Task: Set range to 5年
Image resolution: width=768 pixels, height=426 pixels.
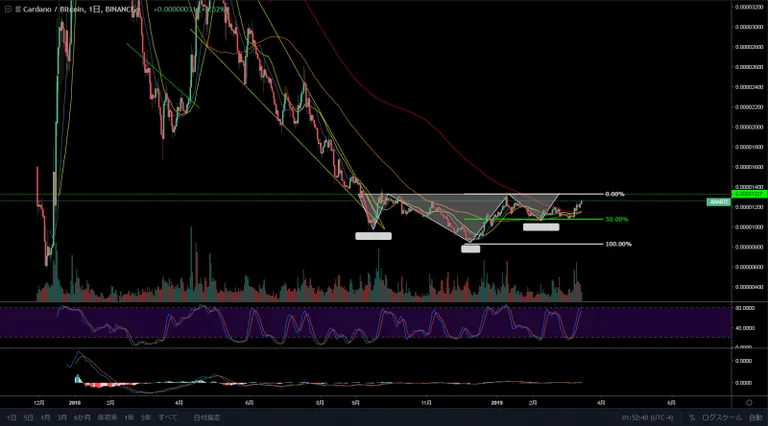Action: tap(146, 418)
